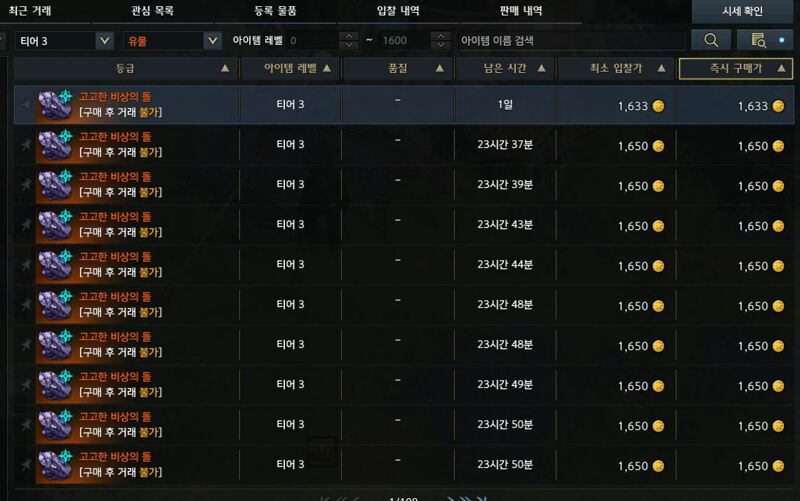Click the magnifying glass search button

point(711,40)
